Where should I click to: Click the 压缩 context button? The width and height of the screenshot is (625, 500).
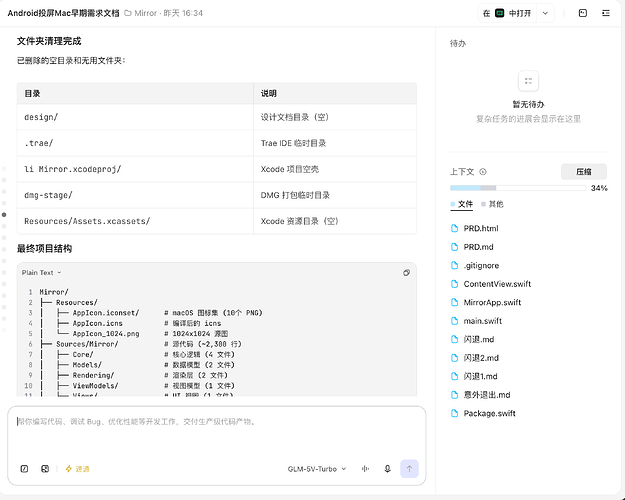584,172
